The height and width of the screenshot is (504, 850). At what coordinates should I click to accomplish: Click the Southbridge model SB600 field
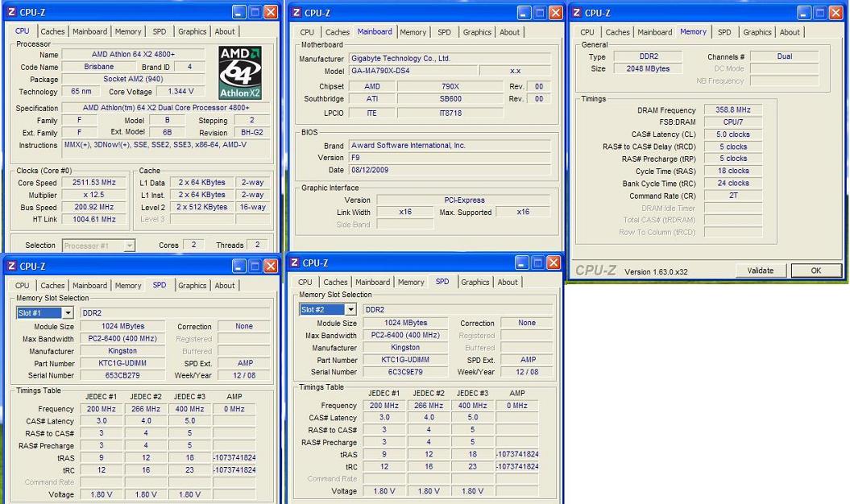(x=450, y=99)
